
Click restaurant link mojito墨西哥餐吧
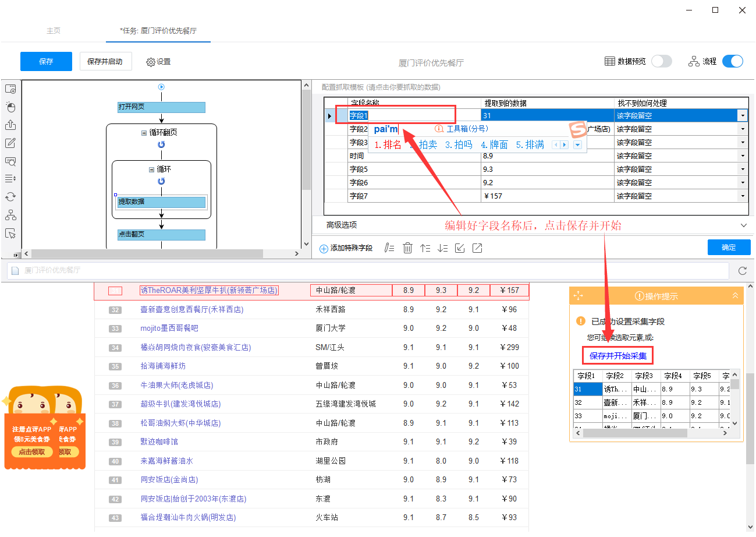tap(169, 328)
